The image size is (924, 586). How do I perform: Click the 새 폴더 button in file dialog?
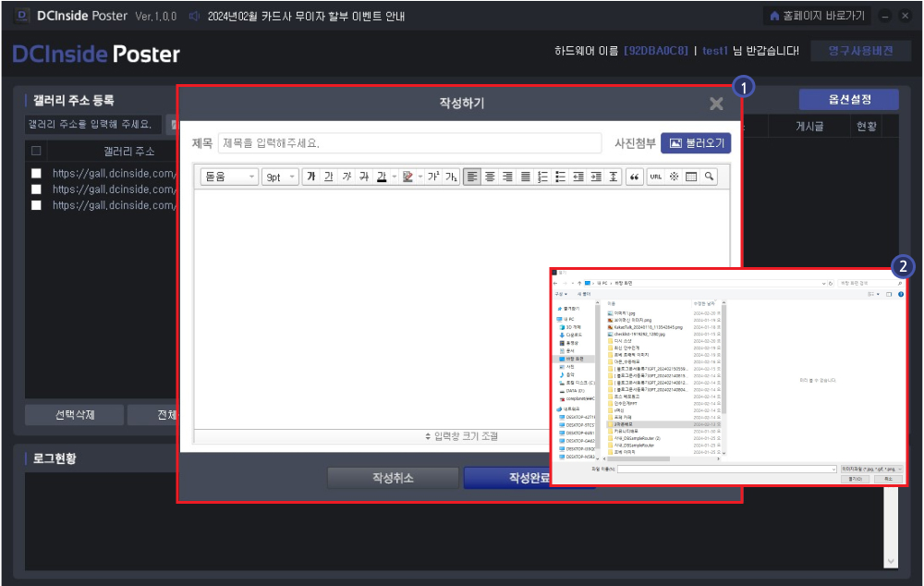click(584, 294)
